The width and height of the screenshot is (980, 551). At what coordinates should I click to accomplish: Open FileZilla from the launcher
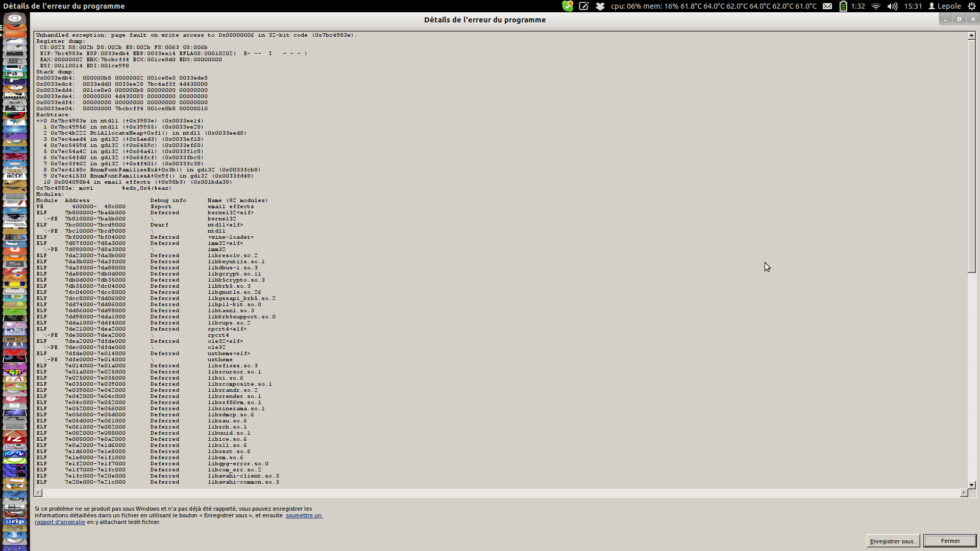pos(14,439)
